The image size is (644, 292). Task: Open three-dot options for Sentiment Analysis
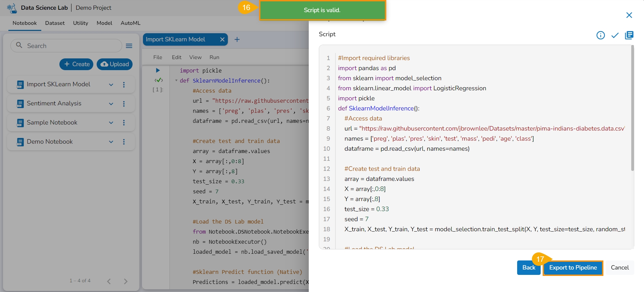pyautogui.click(x=124, y=104)
